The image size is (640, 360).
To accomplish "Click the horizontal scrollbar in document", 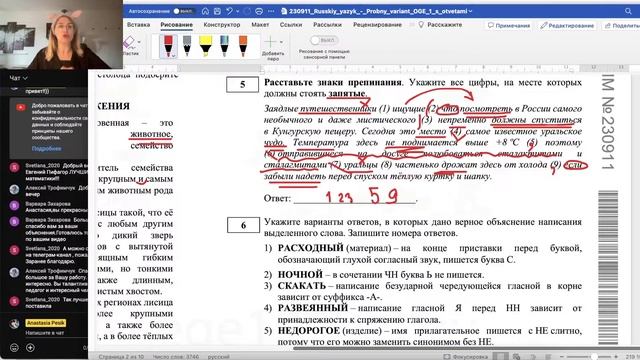I will click(x=466, y=348).
